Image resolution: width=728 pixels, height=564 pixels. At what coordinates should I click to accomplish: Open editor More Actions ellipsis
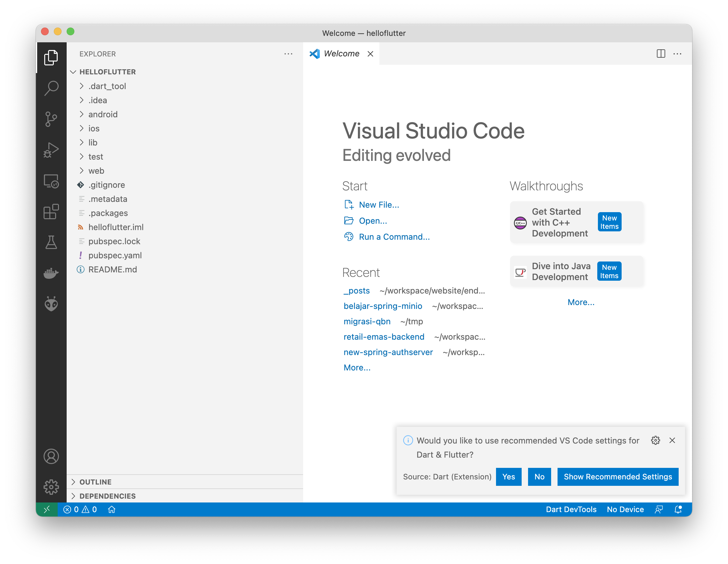tap(677, 54)
